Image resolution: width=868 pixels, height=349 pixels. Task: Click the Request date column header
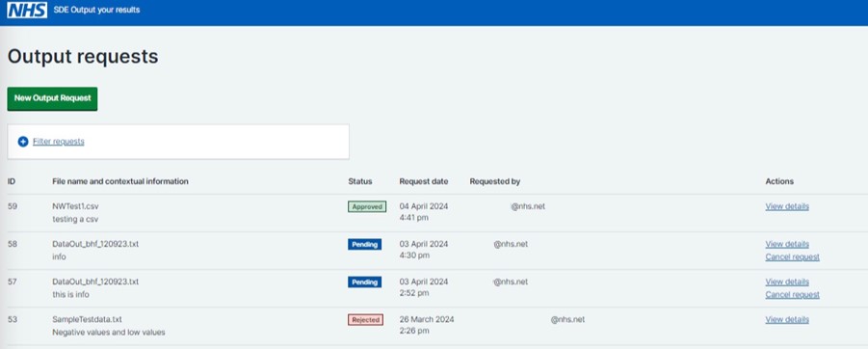[424, 181]
